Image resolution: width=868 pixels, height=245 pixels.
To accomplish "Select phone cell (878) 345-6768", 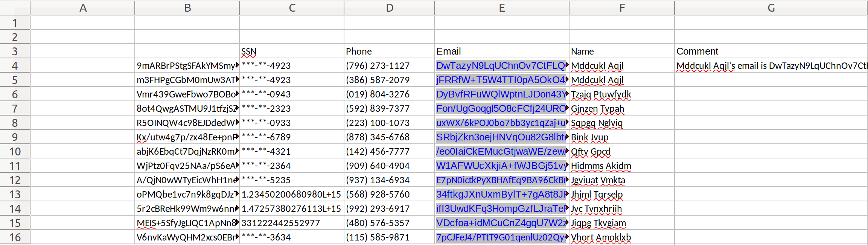I will click(x=389, y=137).
